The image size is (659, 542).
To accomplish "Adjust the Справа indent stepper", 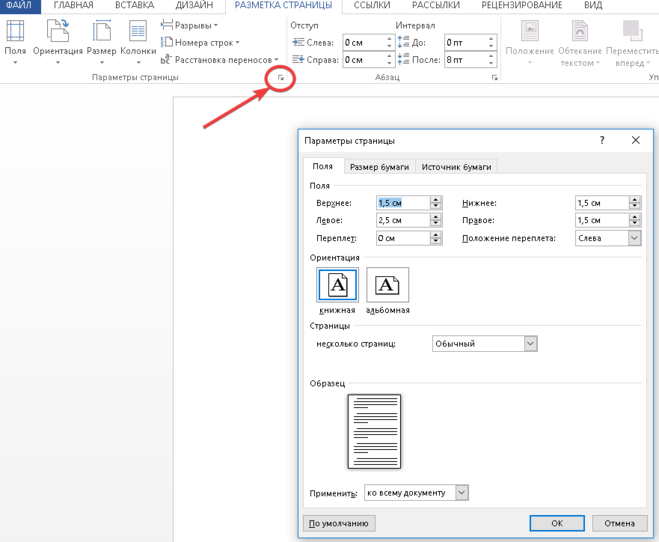I will click(390, 60).
